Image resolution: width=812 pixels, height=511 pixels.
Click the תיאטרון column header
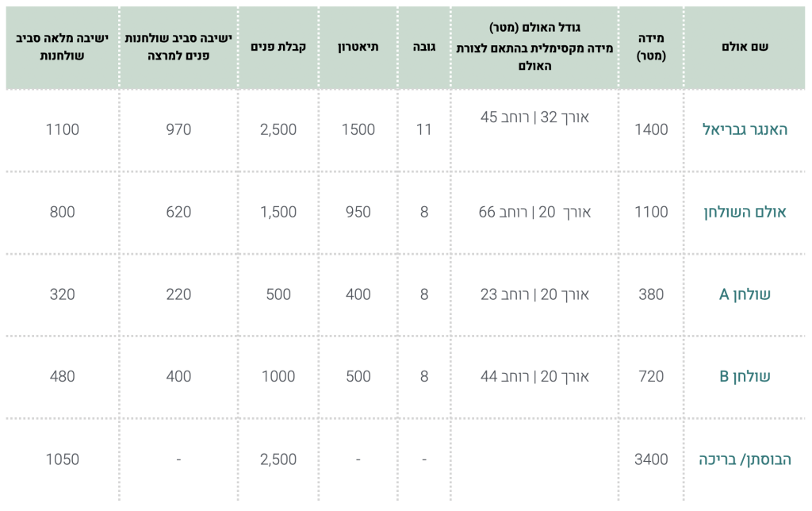tap(358, 47)
